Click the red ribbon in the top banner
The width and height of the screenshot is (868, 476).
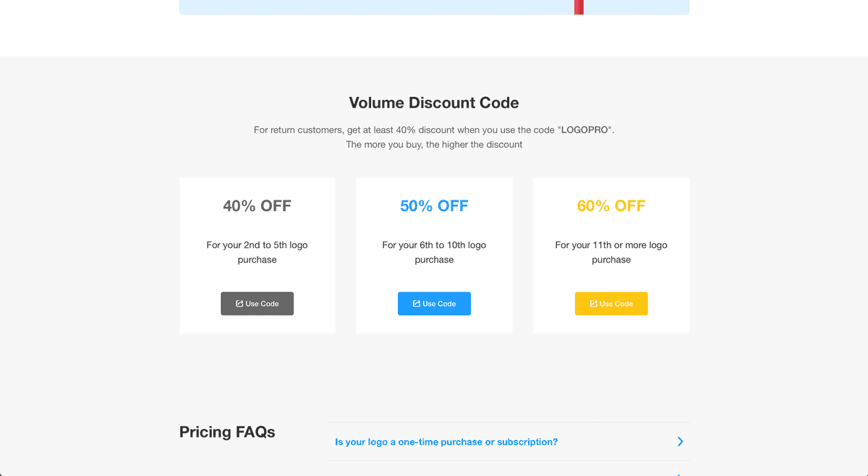coord(579,7)
